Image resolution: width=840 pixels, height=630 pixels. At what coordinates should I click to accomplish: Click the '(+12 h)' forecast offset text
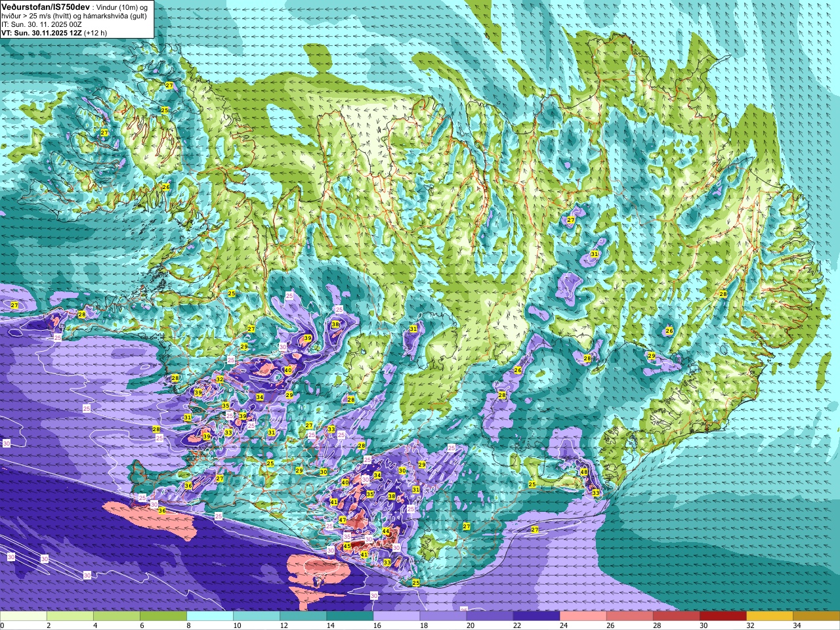(95, 33)
